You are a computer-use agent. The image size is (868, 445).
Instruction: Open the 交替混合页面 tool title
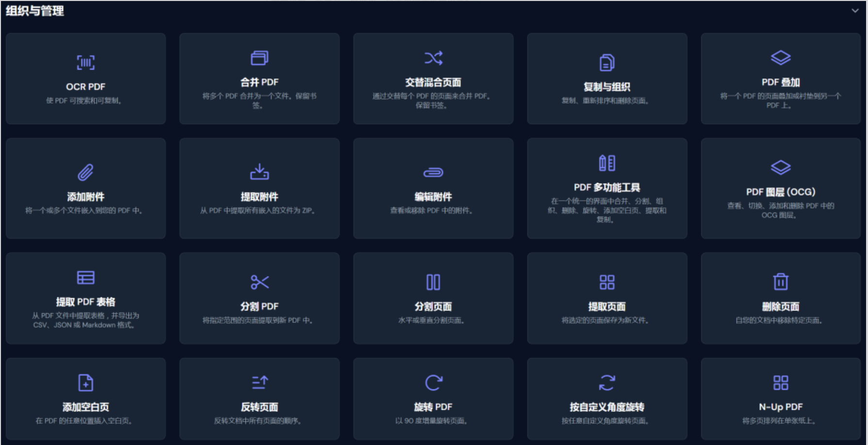click(x=433, y=82)
